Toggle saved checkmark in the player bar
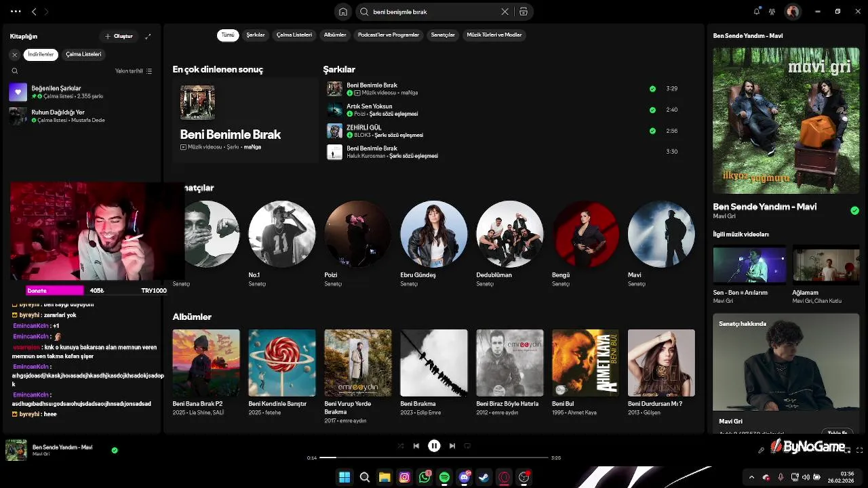 click(115, 450)
